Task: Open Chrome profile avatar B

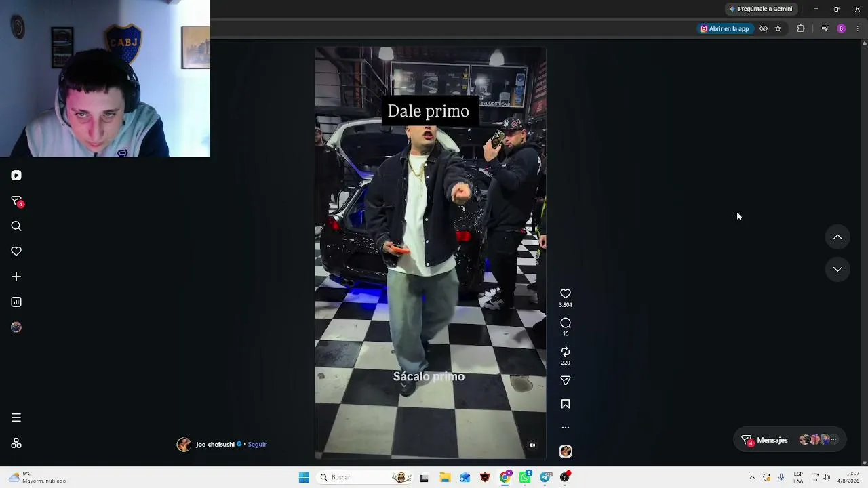Action: point(841,28)
